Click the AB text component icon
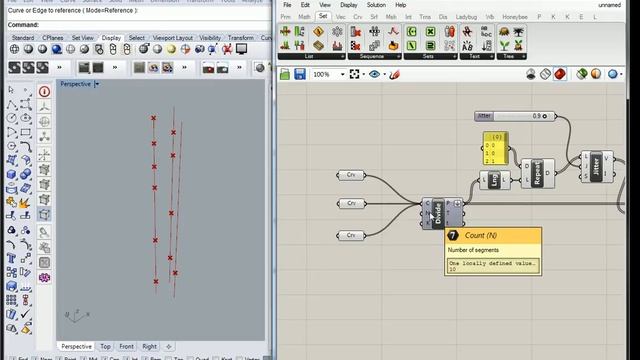Viewport: 640px width, 360px height. pyautogui.click(x=467, y=45)
